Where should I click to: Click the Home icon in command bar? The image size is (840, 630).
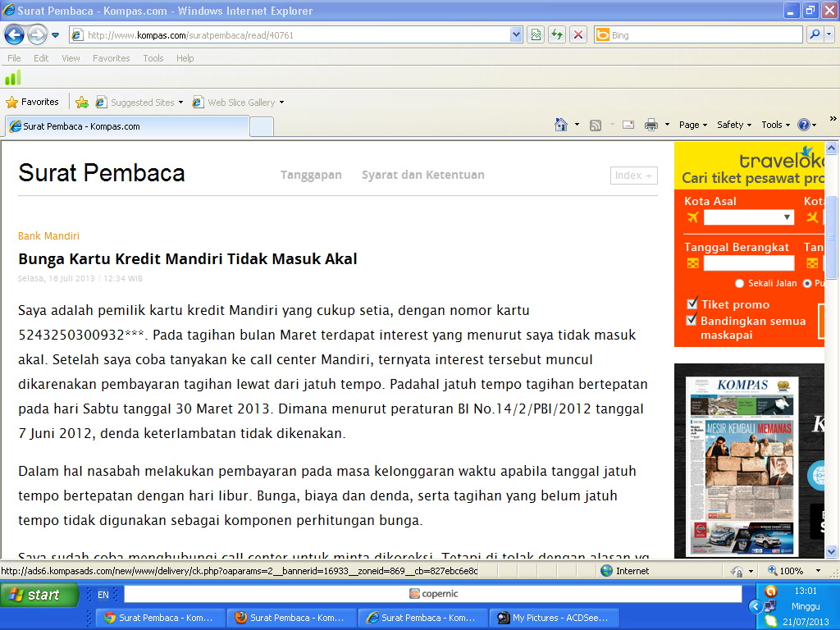tap(561, 125)
